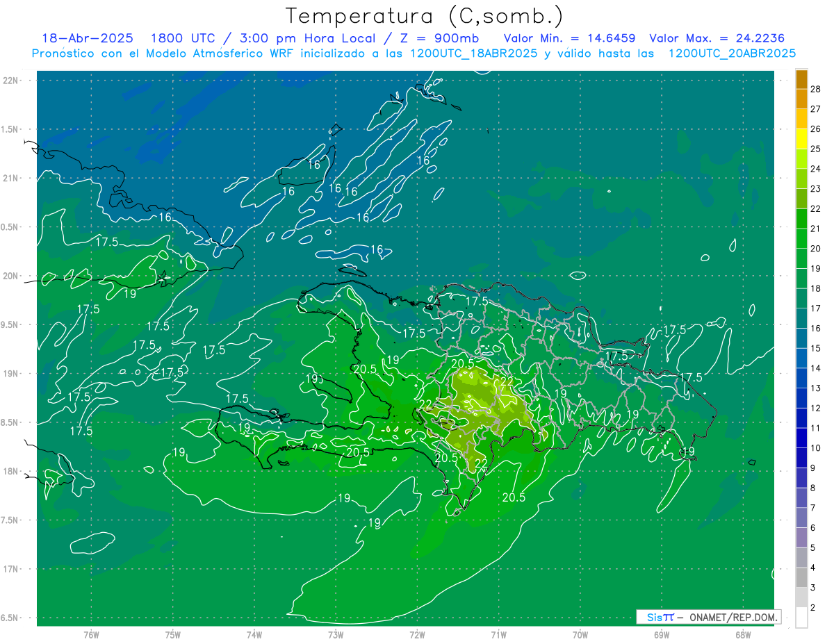The width and height of the screenshot is (834, 644).
Task: Click the '70W' longitude label
Action: pyautogui.click(x=580, y=635)
